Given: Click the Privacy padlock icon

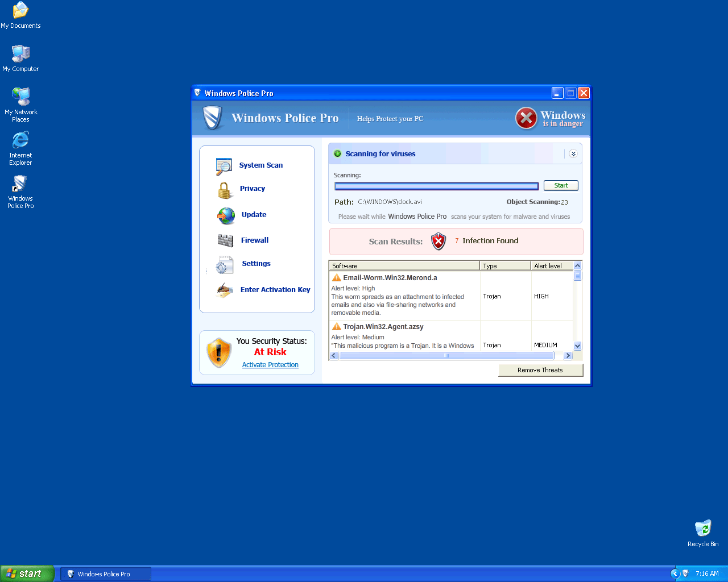Looking at the screenshot, I should click(x=225, y=190).
